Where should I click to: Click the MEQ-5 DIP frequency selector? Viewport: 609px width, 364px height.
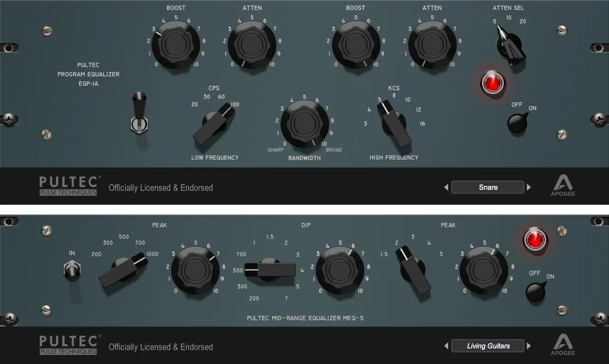click(270, 270)
